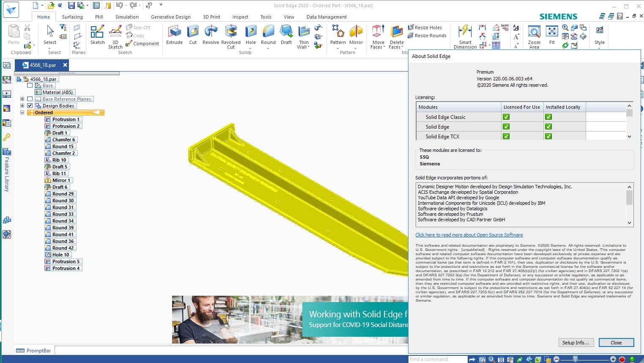Open the Move Faces dropdown arrow

coord(384,47)
